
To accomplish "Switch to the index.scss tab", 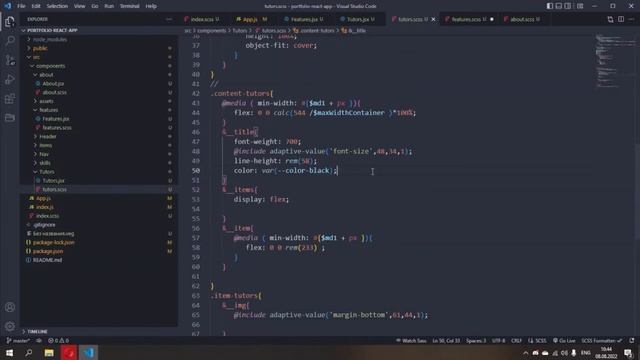I will pyautogui.click(x=202, y=19).
